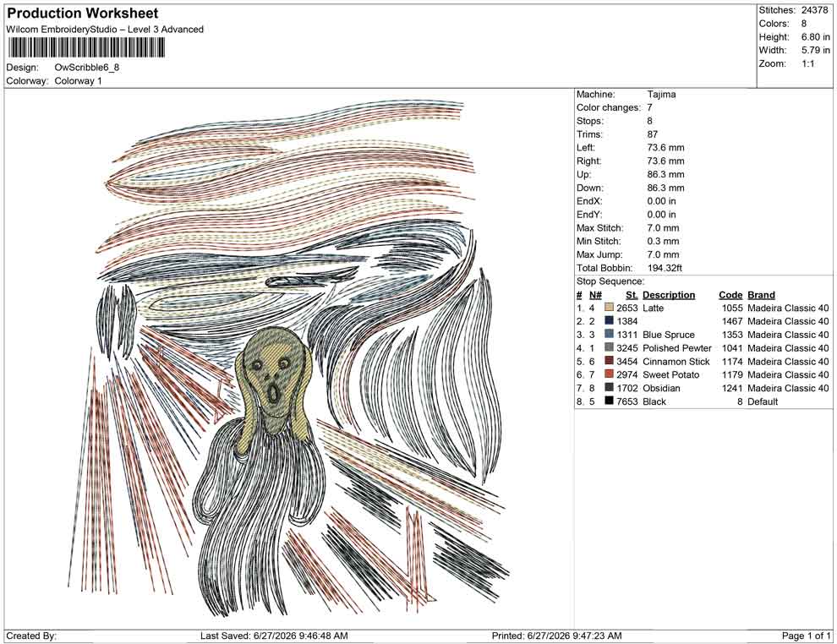
Task: Click the Printed timestamp in footer
Action: 557,636
